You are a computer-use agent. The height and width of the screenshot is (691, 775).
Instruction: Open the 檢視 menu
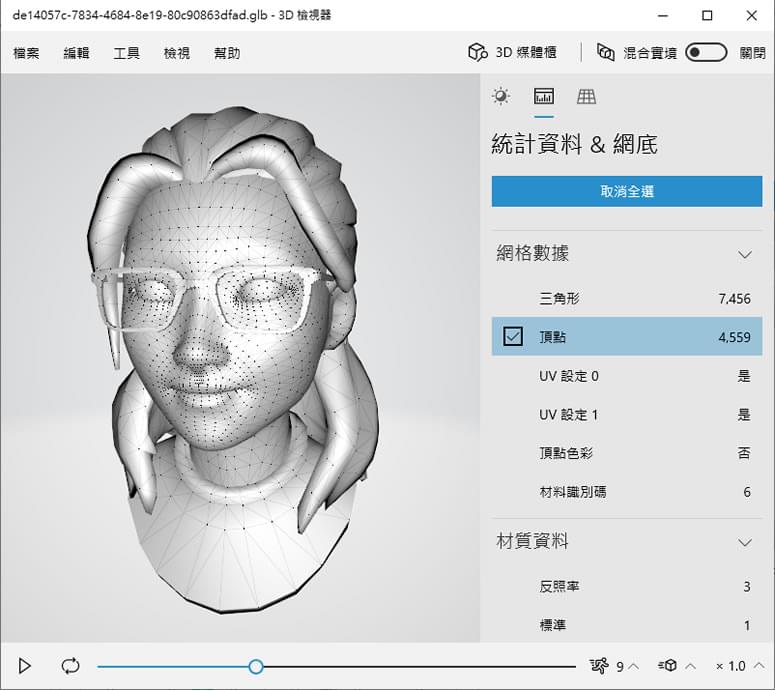click(x=176, y=53)
